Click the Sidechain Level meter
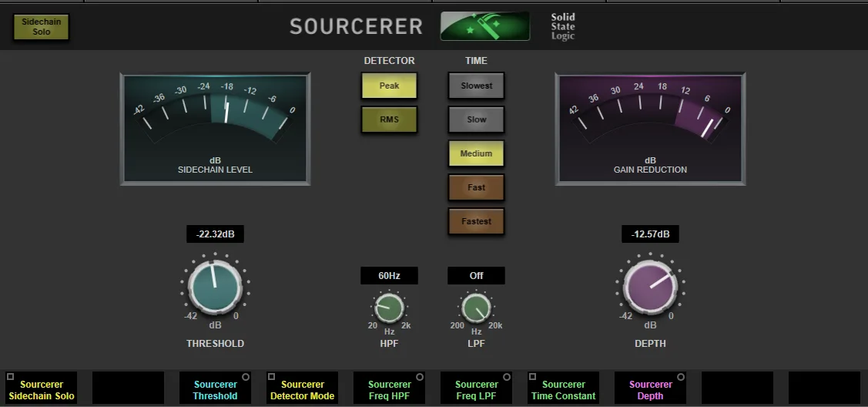The width and height of the screenshot is (868, 407). tap(216, 129)
